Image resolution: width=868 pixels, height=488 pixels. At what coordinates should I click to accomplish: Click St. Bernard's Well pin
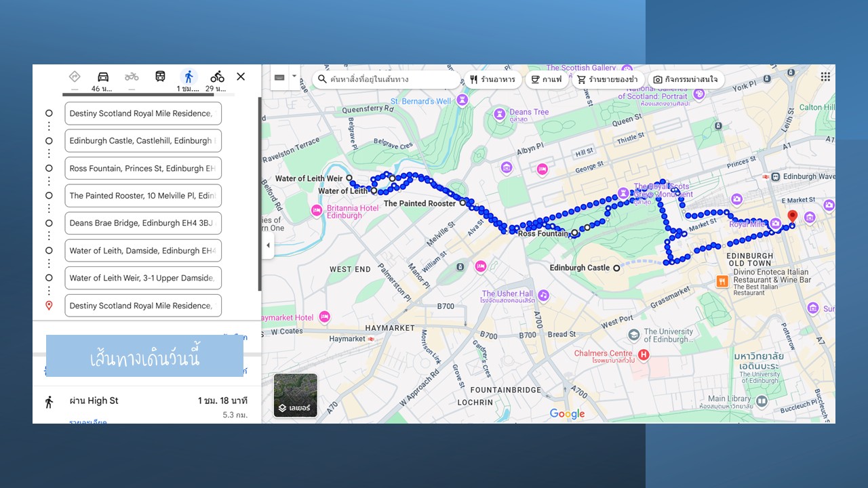[x=463, y=100]
